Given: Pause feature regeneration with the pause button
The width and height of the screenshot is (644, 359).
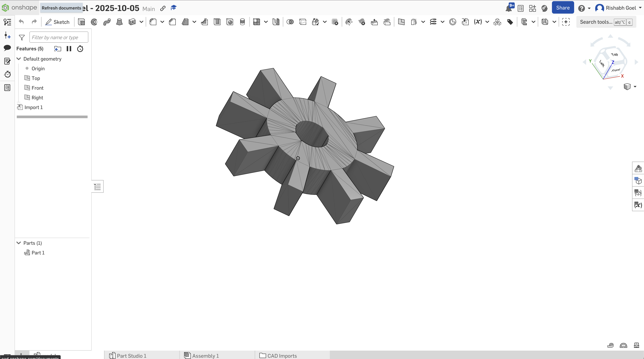Looking at the screenshot, I should pyautogui.click(x=69, y=49).
